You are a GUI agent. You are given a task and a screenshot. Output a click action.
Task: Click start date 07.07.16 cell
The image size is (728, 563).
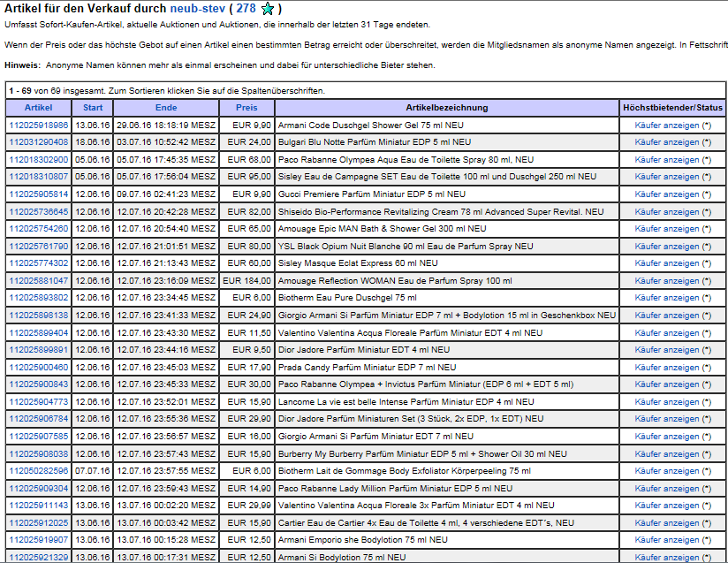(93, 470)
